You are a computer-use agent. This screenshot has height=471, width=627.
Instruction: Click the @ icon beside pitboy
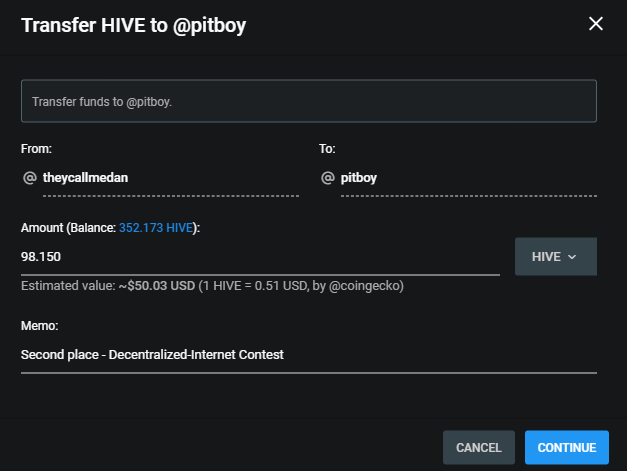(328, 178)
